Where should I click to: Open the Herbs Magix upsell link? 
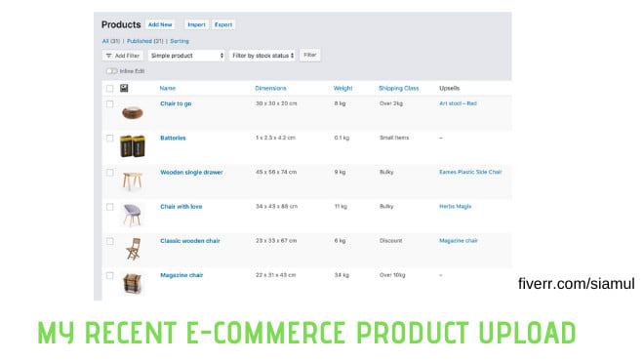click(x=455, y=207)
